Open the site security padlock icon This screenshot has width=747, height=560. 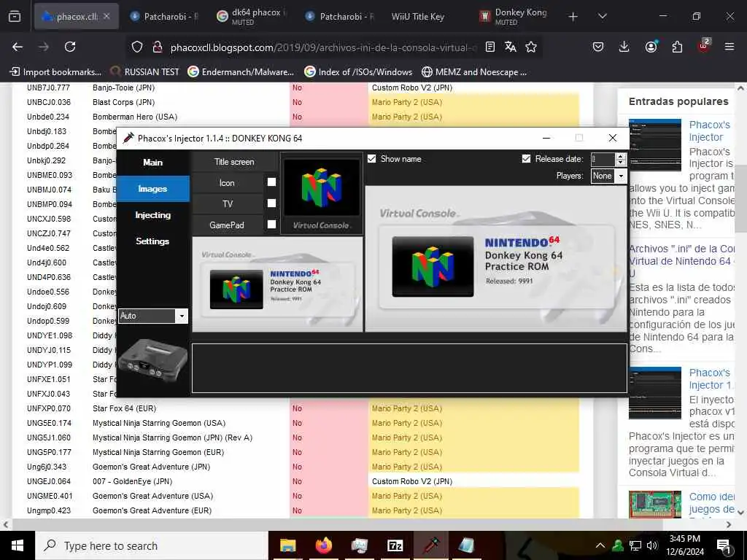pos(158,47)
